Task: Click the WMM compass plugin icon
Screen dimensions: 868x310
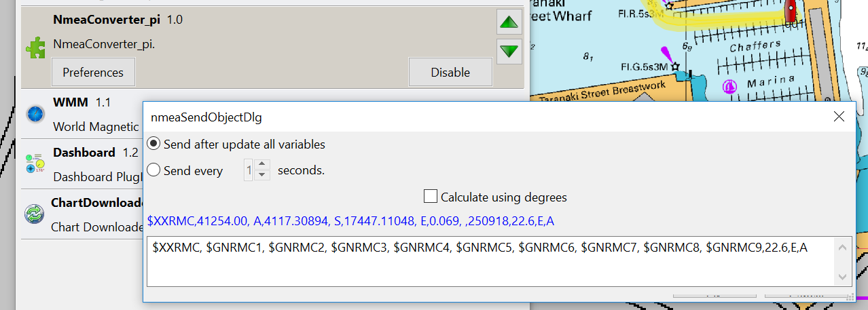Action: (x=35, y=113)
